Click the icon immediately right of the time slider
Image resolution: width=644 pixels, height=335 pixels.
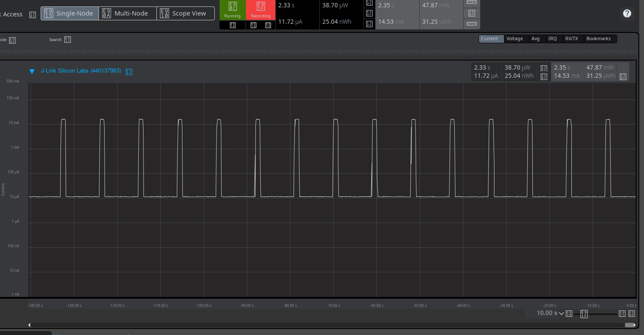point(622,313)
